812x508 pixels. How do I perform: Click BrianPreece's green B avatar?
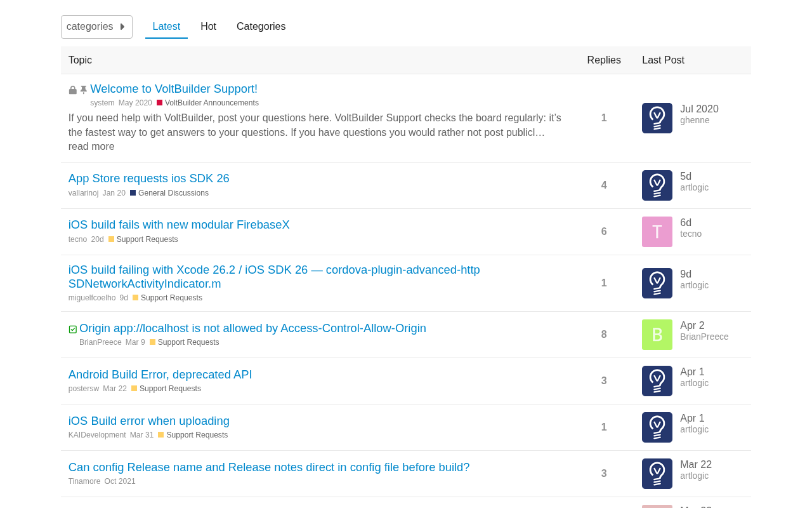(657, 335)
